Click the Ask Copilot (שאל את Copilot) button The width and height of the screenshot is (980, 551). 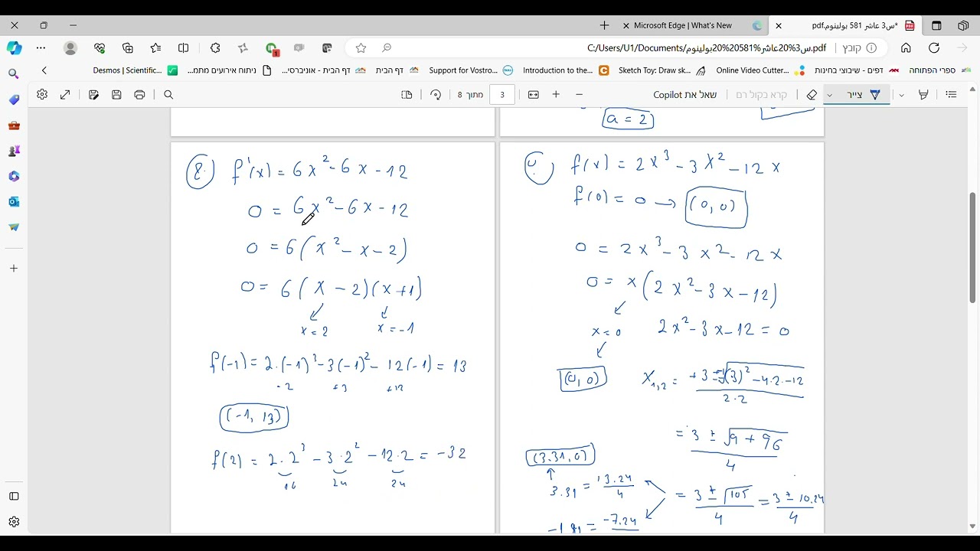coord(684,95)
